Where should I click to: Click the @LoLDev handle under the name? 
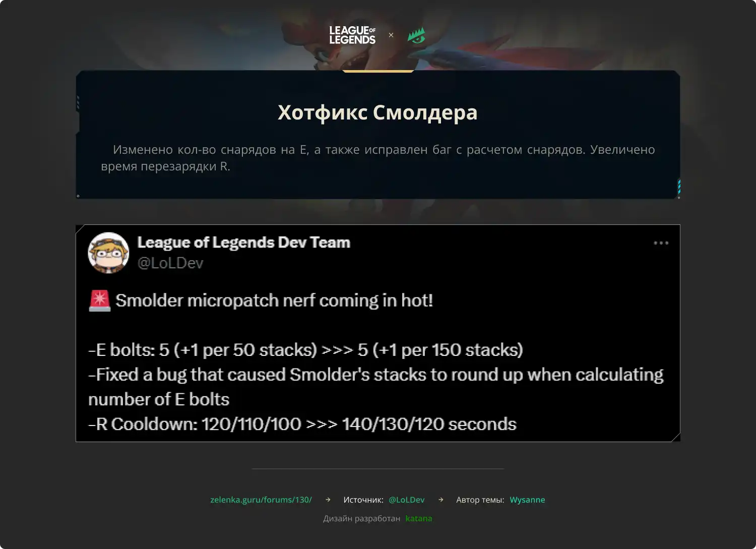(170, 263)
